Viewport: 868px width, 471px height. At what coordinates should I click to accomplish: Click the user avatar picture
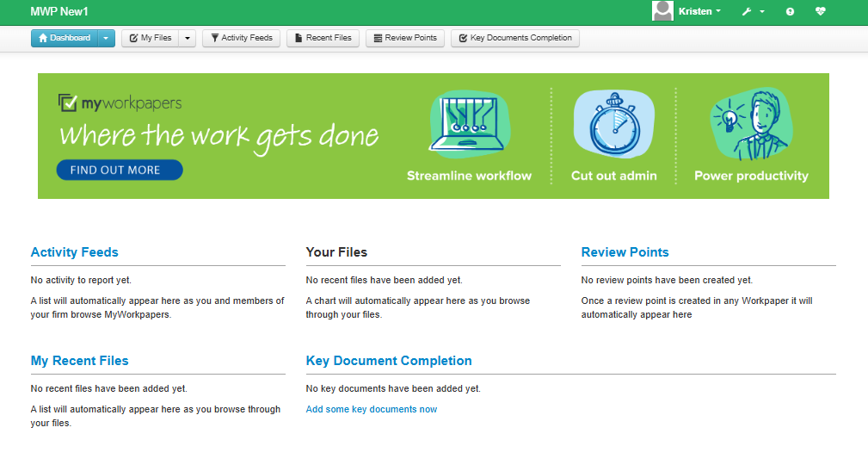click(662, 11)
